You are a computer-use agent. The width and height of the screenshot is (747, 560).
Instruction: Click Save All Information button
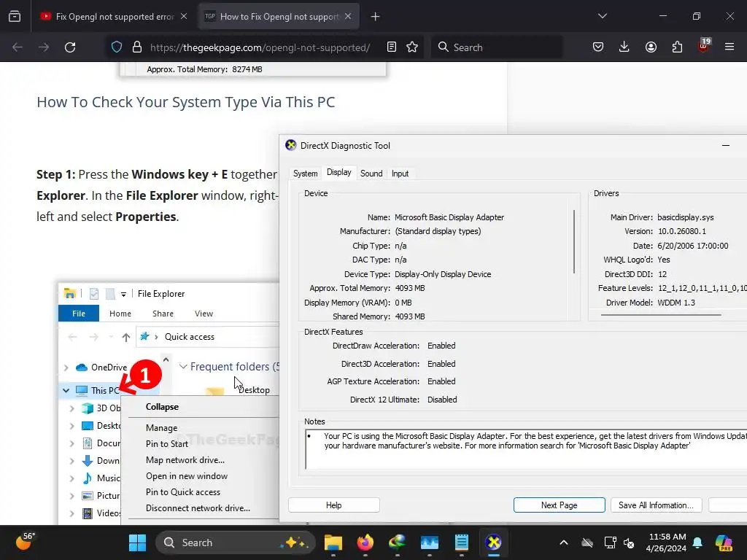coord(656,505)
